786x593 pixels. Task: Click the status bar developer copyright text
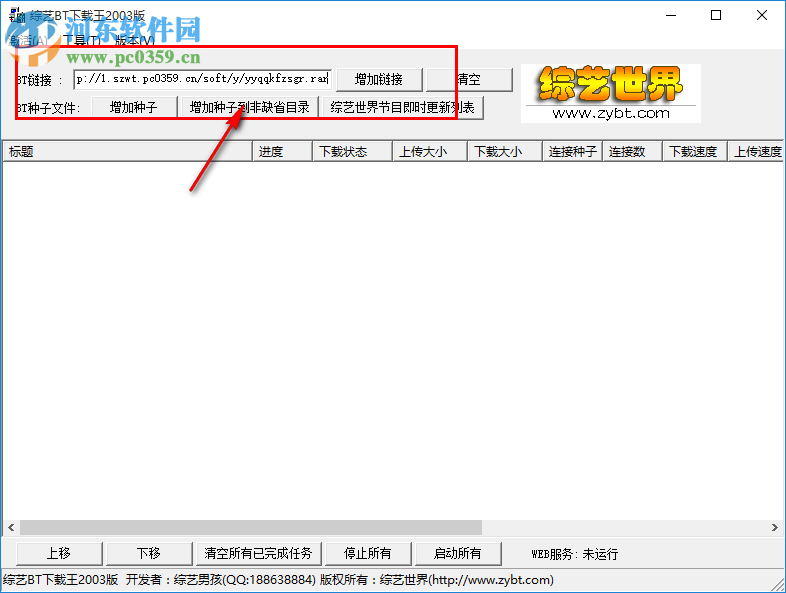pyautogui.click(x=278, y=580)
